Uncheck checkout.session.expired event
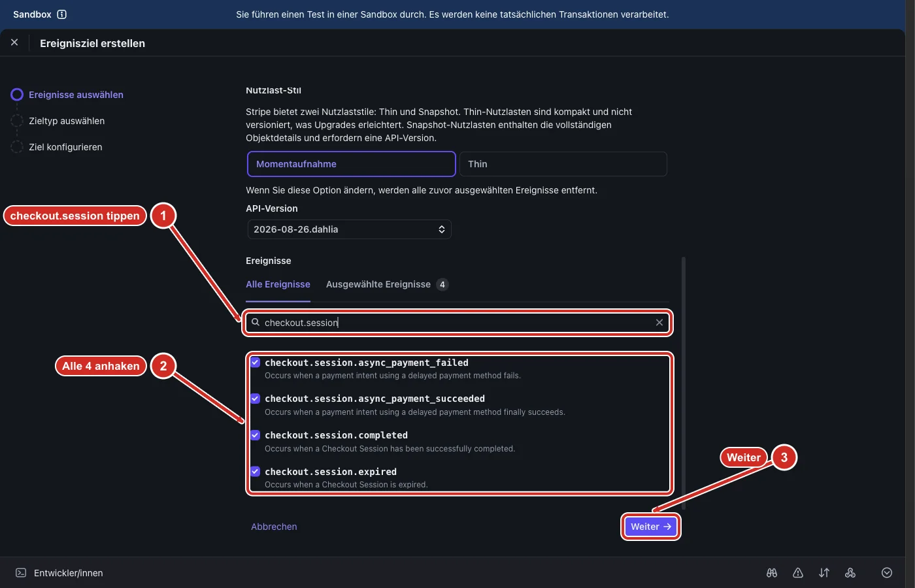915x588 pixels. (256, 472)
